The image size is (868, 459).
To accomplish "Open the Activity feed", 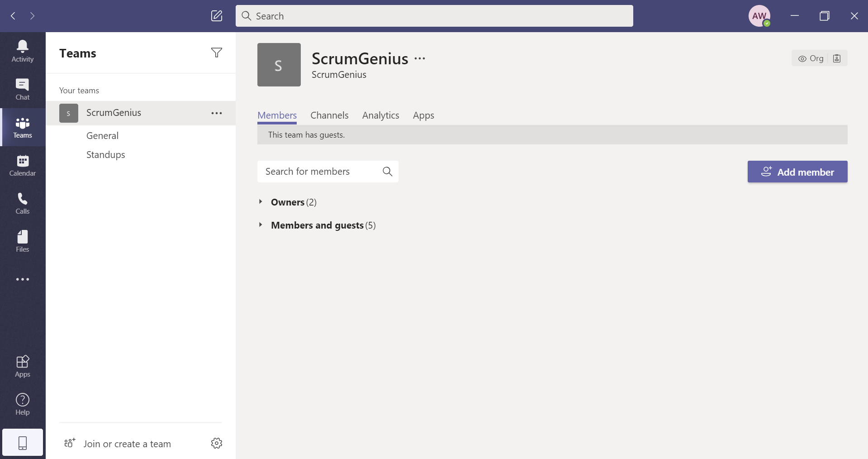I will tap(23, 51).
